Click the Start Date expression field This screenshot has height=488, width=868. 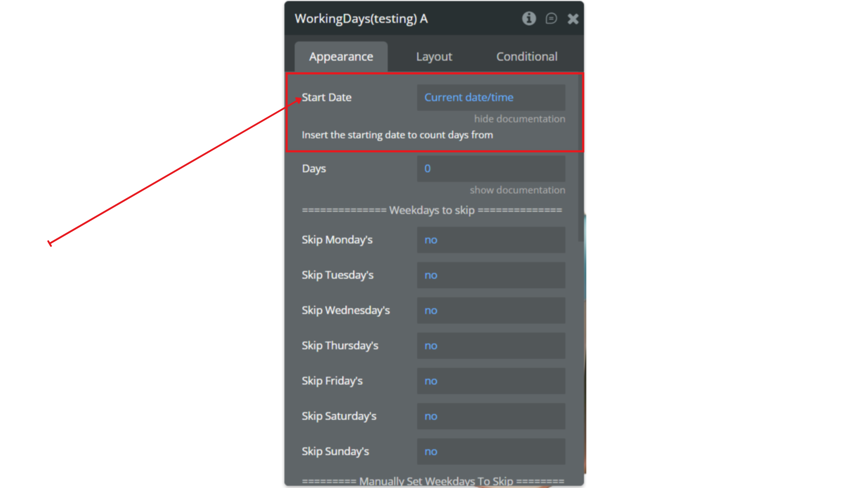(x=491, y=98)
